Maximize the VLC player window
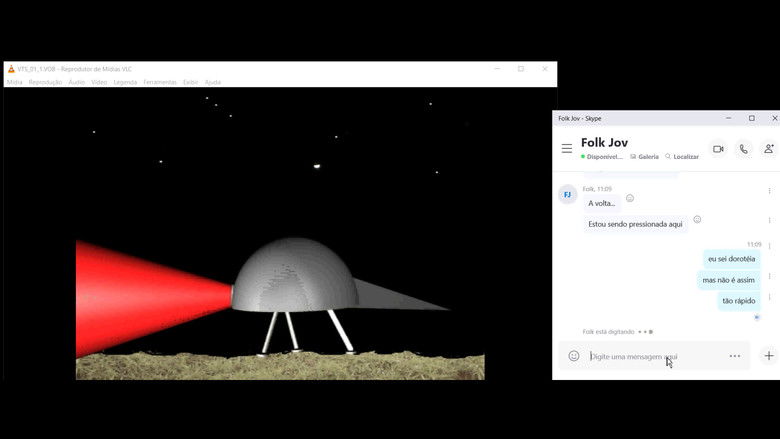The image size is (780, 439). coord(521,69)
